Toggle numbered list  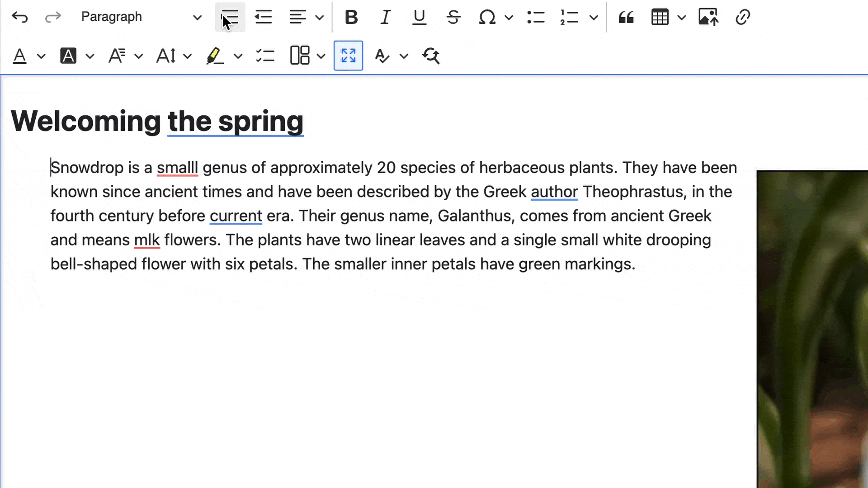[x=569, y=18]
